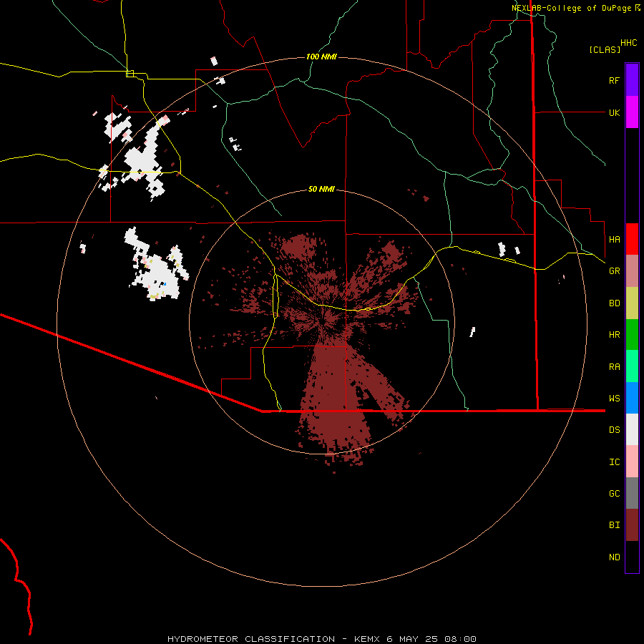Click the ND black legend swatch

(x=632, y=557)
